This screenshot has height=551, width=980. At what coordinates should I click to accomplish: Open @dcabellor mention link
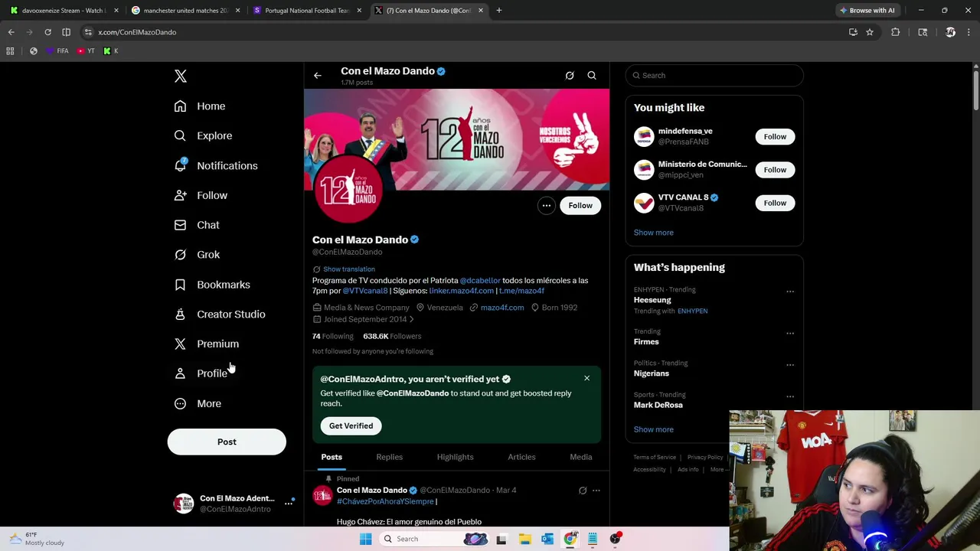480,281
